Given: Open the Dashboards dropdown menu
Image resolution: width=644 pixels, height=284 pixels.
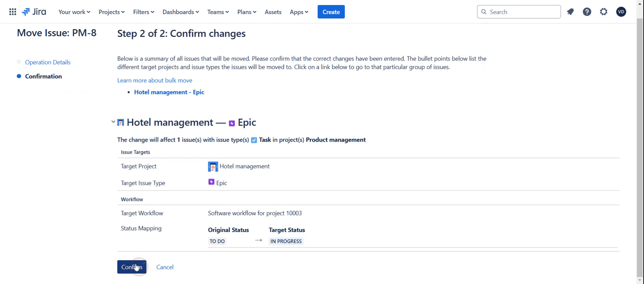Looking at the screenshot, I should pyautogui.click(x=181, y=12).
